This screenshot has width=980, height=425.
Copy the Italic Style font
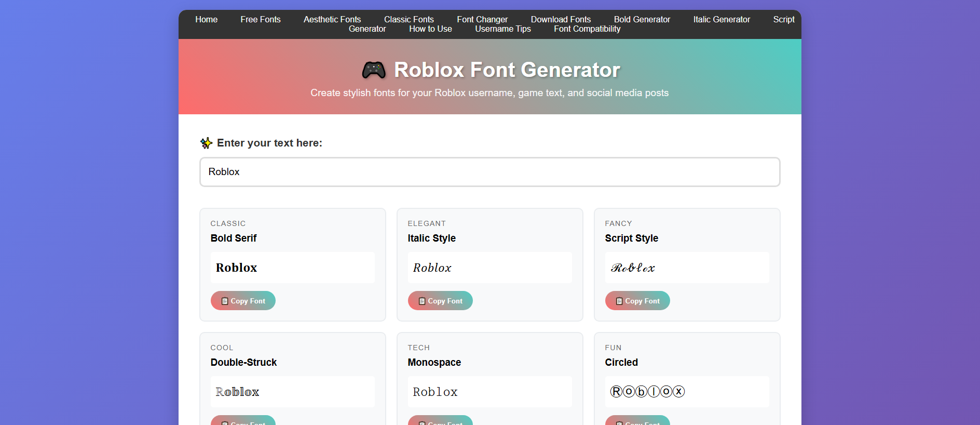click(x=440, y=301)
